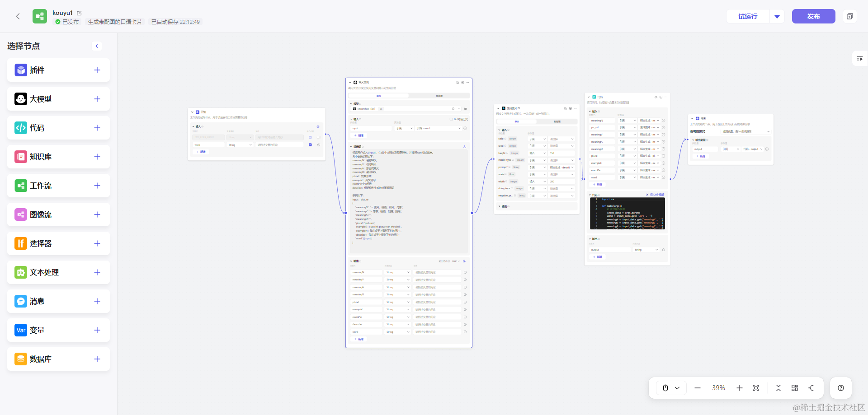Add a 图像流 image flow node
The height and width of the screenshot is (415, 868).
[x=97, y=214]
